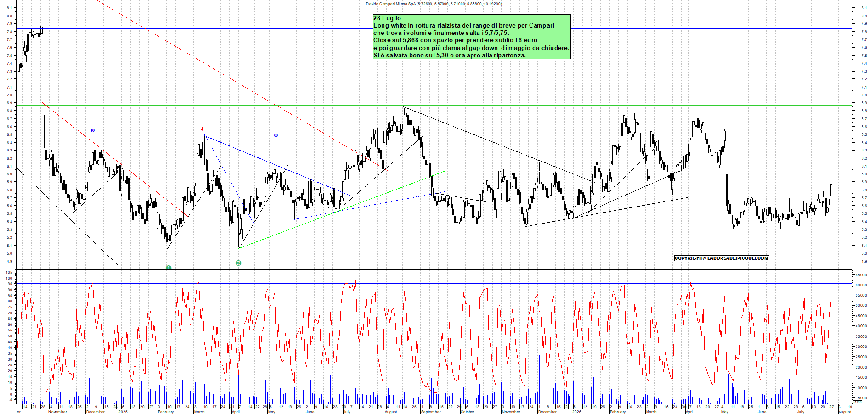Click the September label on the time axis
Screen dimensions: 868x414
point(431,412)
